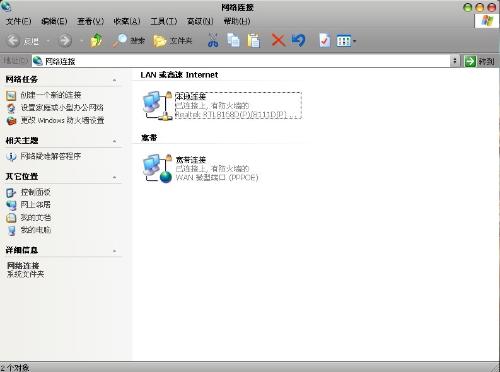Screen dimensions: 500x372
Task: Collapse the 相关主题 panel chevron
Action: point(115,141)
